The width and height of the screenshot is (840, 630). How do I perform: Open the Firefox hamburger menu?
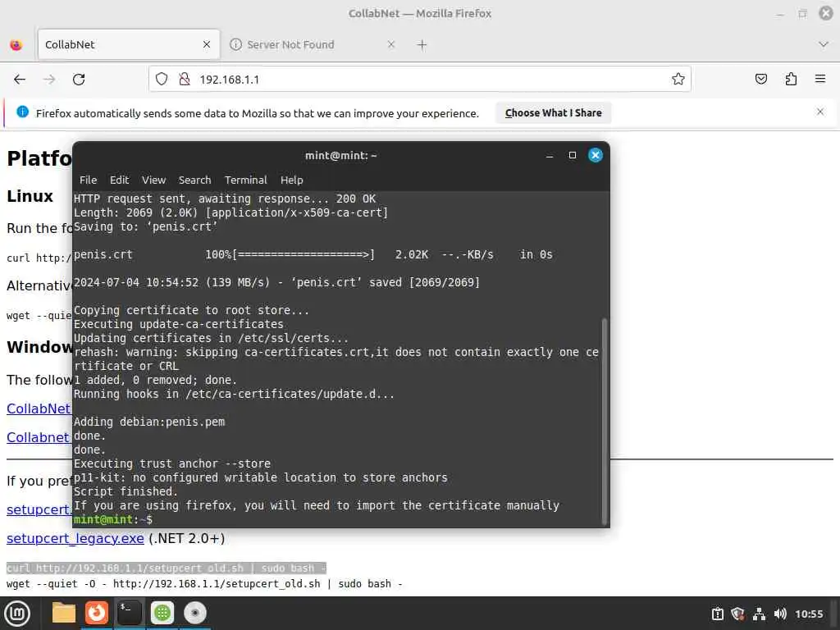820,79
